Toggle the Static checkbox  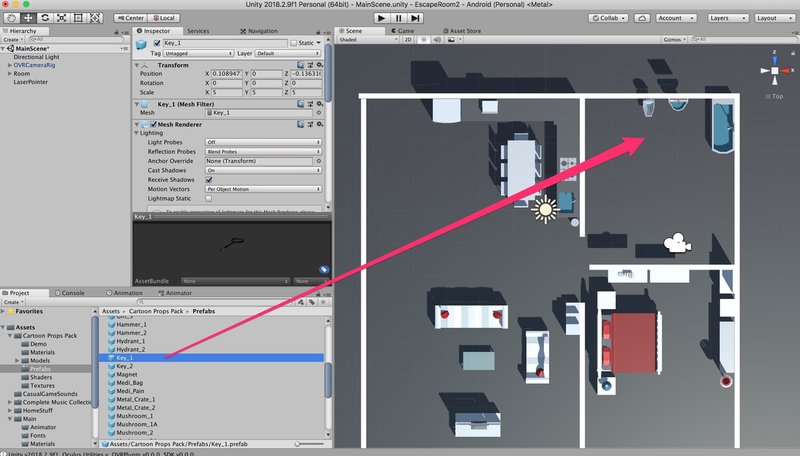click(x=293, y=43)
